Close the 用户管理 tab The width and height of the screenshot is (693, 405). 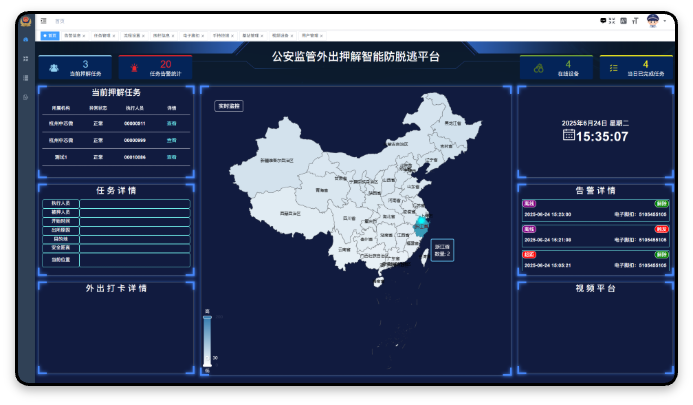[322, 34]
